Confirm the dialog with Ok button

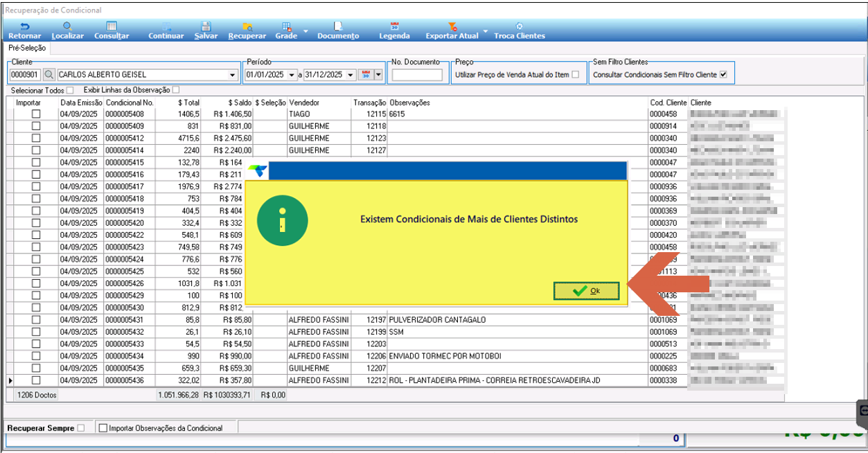click(587, 291)
